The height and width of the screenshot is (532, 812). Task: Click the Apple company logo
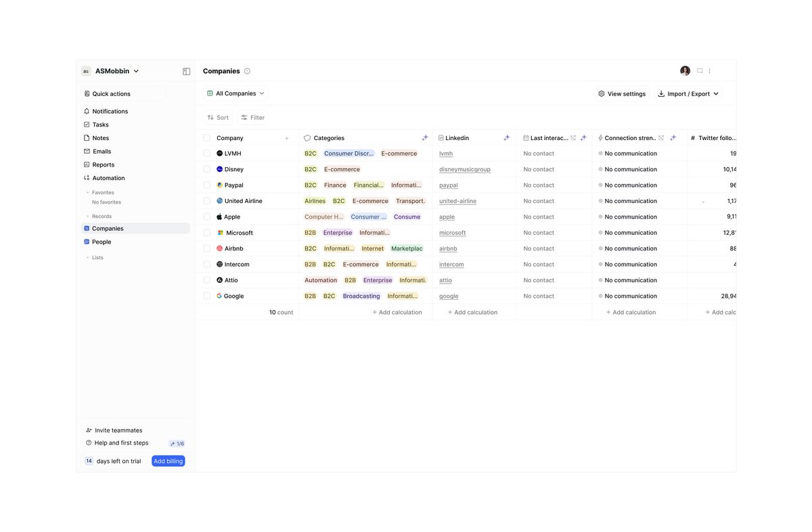pyautogui.click(x=219, y=217)
